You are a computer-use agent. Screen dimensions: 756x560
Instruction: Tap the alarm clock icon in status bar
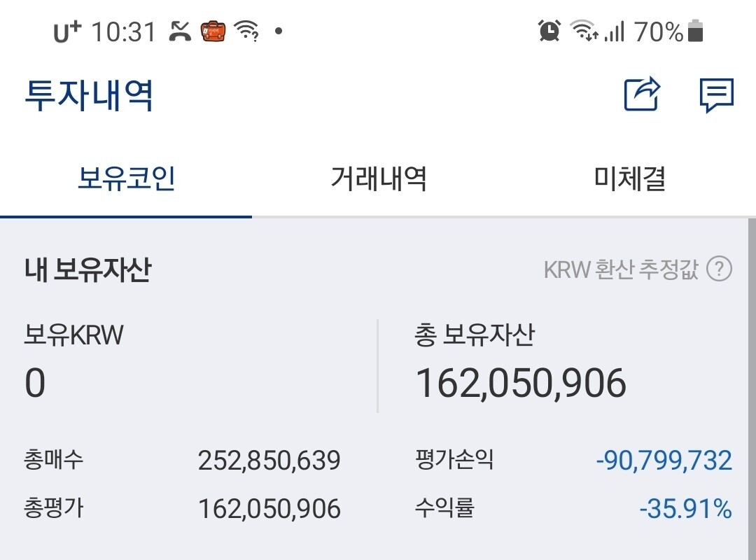click(x=550, y=31)
